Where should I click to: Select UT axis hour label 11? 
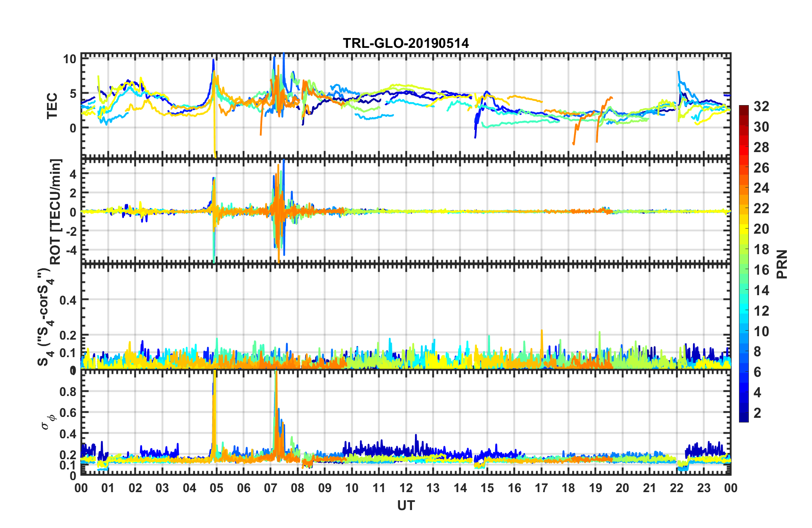pyautogui.click(x=379, y=488)
